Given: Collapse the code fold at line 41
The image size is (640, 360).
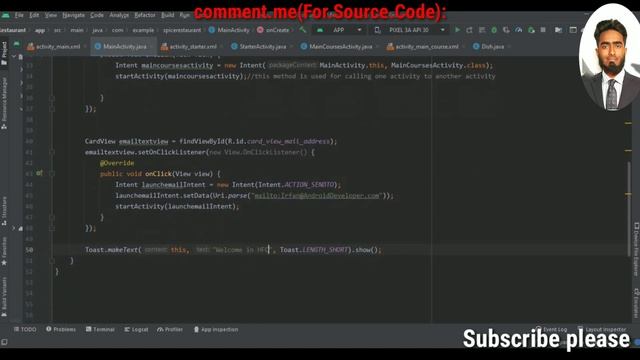Looking at the screenshot, I should 52,152.
